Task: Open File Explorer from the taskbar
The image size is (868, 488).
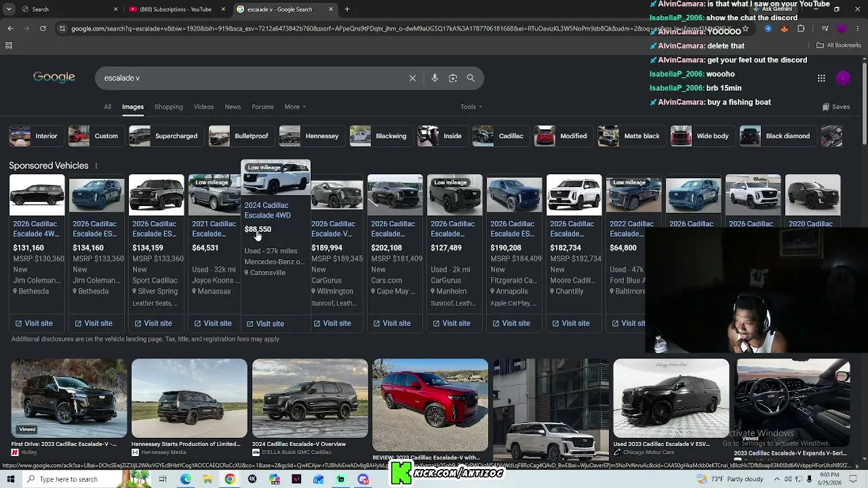Action: [208, 479]
